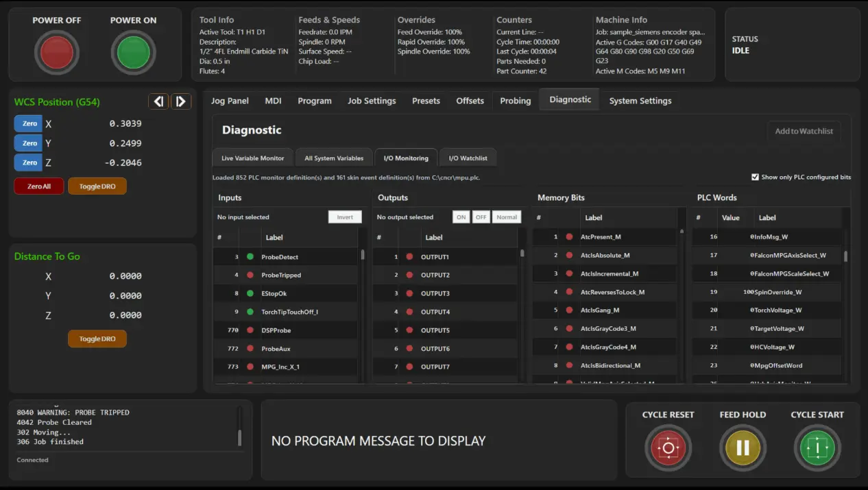Click the X position value 0.3039
The height and width of the screenshot is (490, 868).
coord(125,124)
